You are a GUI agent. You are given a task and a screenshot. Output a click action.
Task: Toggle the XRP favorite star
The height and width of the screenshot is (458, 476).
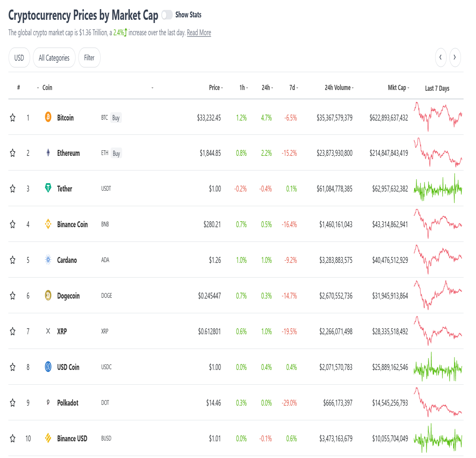pos(13,332)
